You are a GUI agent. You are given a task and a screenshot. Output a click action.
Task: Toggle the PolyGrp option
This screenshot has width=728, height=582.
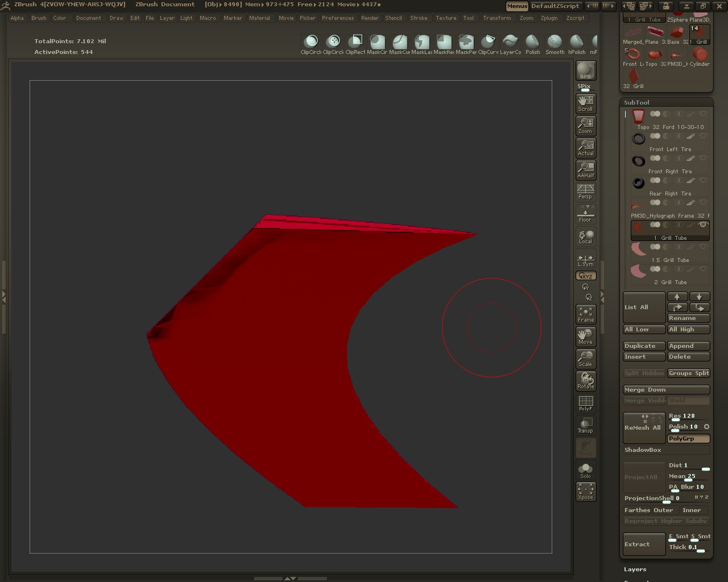coord(688,439)
